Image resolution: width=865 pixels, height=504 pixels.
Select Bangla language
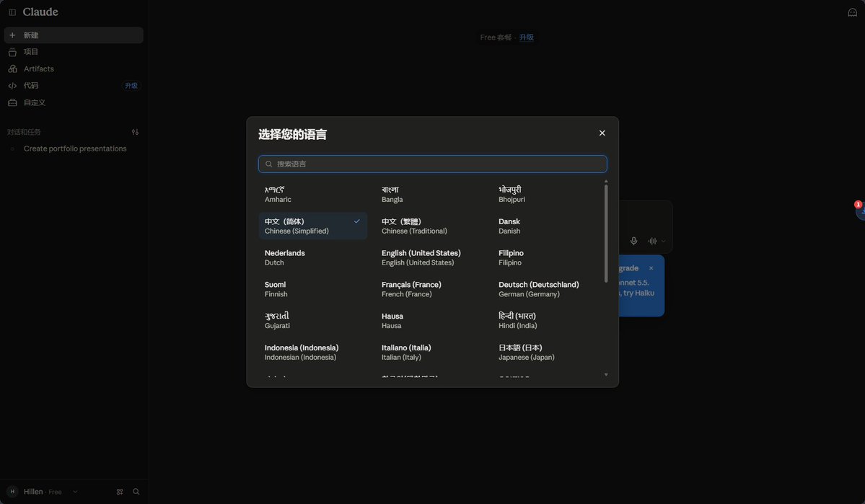[430, 194]
